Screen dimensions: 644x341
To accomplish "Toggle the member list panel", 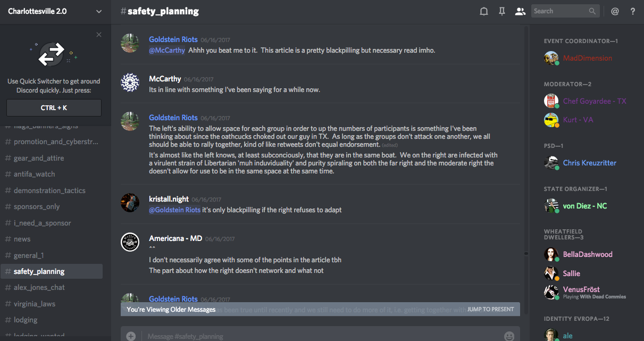I will click(520, 11).
